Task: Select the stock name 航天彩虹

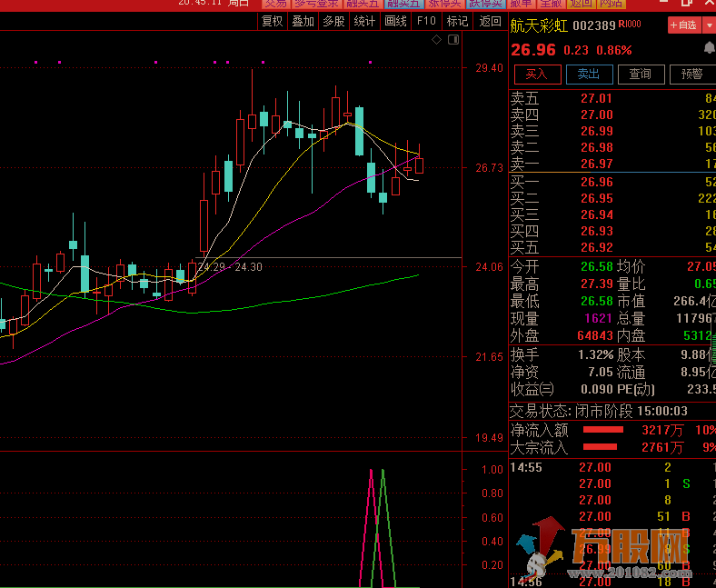Action: coord(539,25)
